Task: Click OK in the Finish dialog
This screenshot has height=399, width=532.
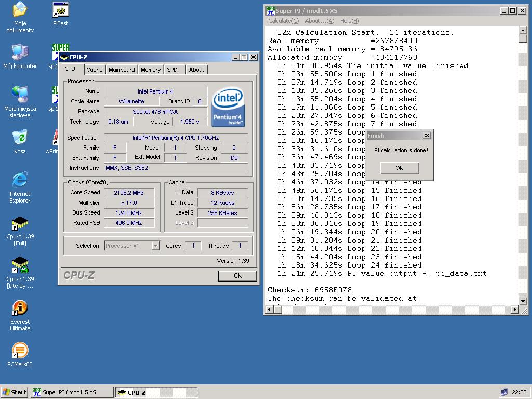Action: pos(400,168)
